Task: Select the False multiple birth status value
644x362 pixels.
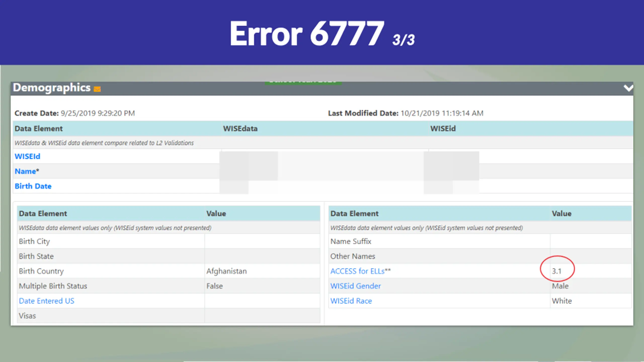Action: point(215,286)
